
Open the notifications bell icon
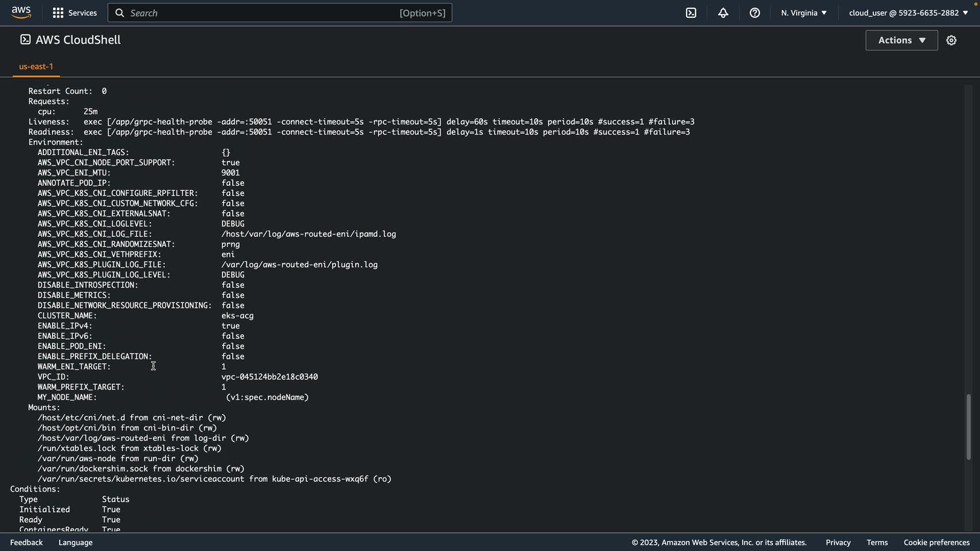[723, 13]
